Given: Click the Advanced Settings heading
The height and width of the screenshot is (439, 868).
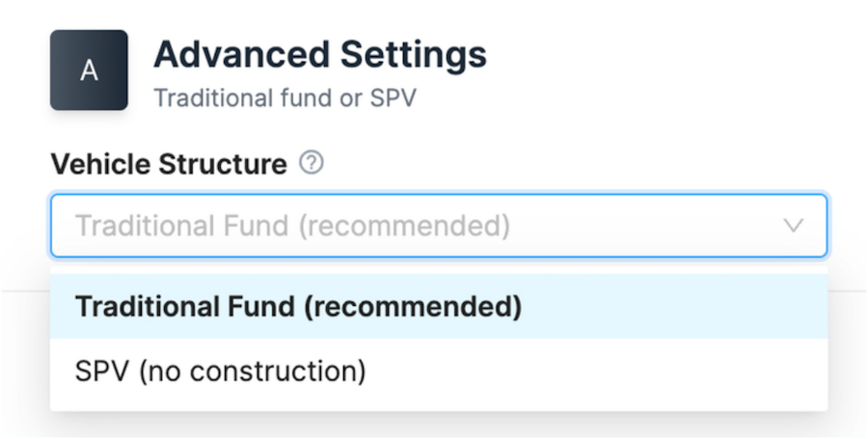Looking at the screenshot, I should (x=320, y=54).
